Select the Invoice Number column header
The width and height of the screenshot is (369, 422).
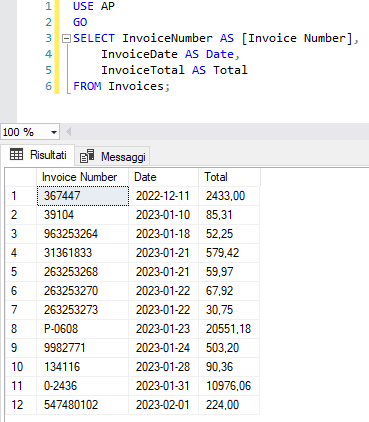(x=82, y=177)
